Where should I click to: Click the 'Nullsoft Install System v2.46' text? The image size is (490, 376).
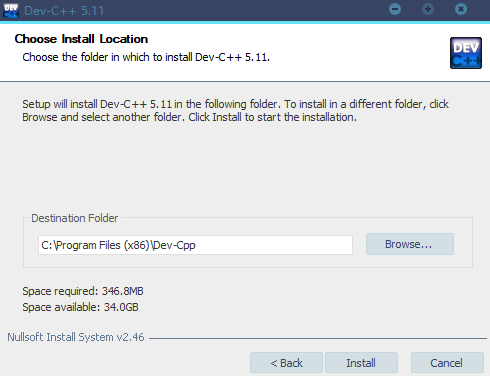76,337
